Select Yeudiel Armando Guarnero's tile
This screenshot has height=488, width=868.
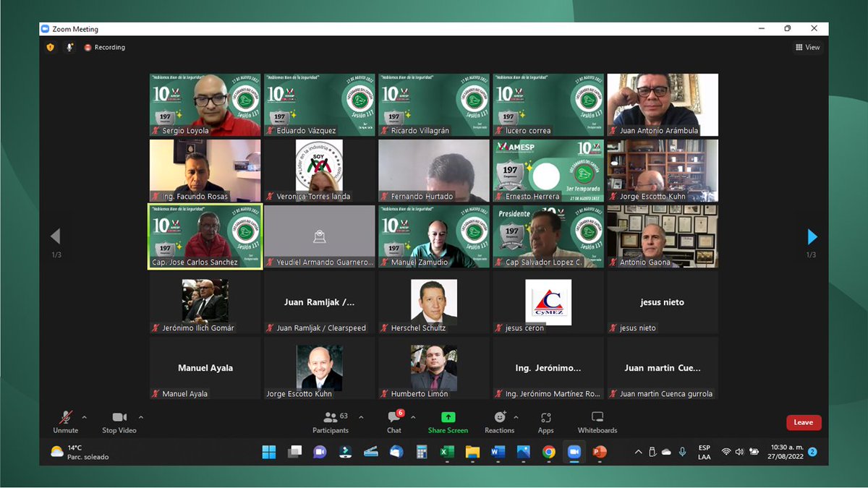point(320,236)
